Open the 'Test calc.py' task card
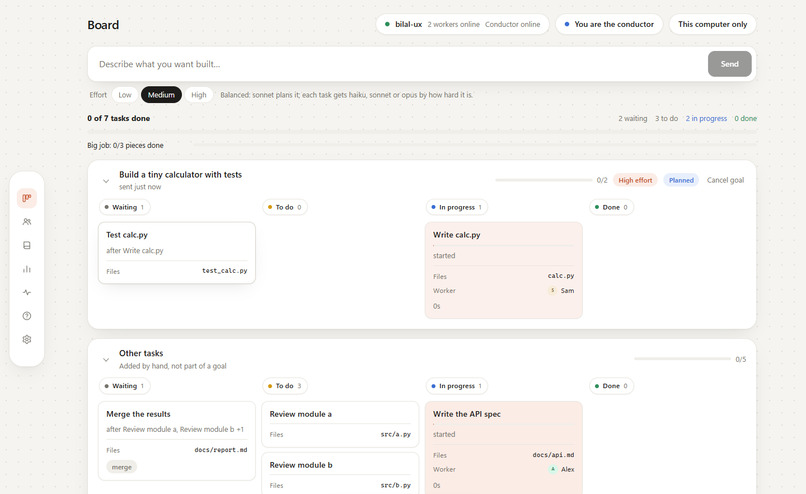Screen dimensions: 806x494 (177, 253)
